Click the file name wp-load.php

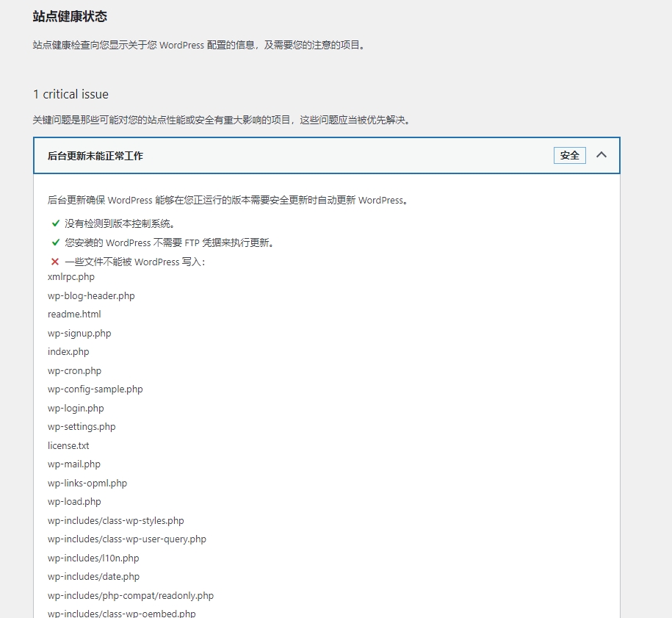(74, 502)
